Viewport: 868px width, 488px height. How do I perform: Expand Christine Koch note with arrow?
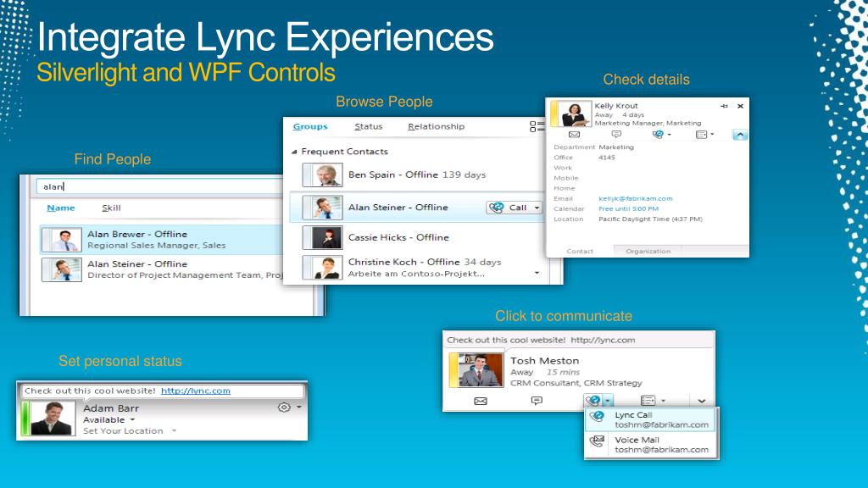(x=537, y=274)
